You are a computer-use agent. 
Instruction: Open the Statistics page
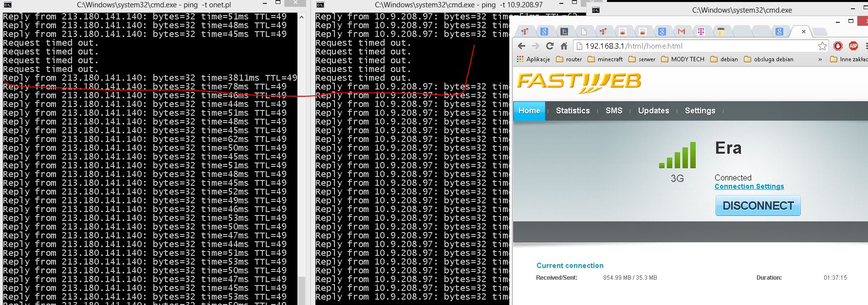(573, 111)
